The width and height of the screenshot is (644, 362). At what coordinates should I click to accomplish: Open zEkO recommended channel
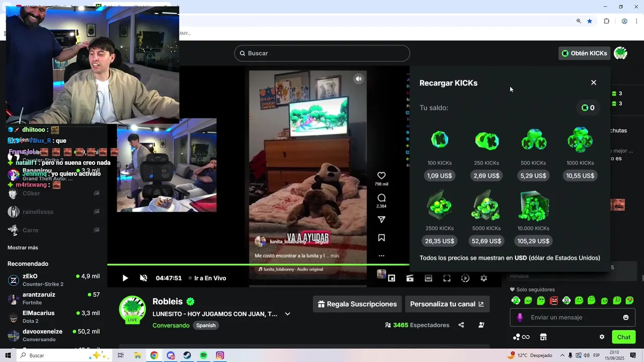click(53, 280)
